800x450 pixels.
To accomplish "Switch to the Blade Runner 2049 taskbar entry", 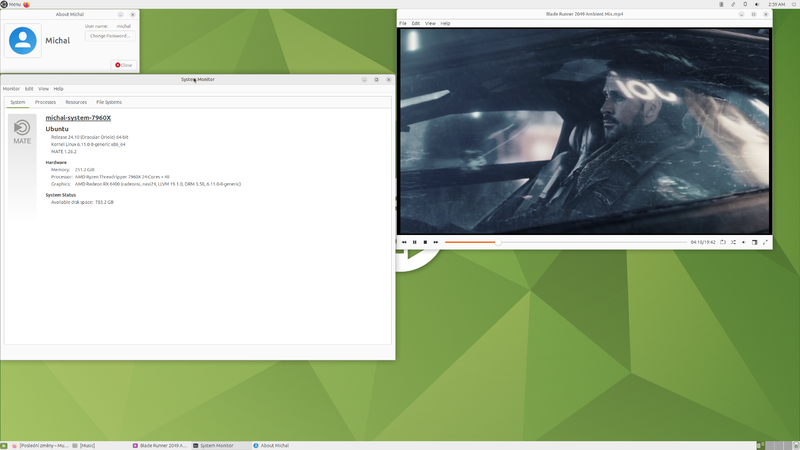I will [x=160, y=445].
